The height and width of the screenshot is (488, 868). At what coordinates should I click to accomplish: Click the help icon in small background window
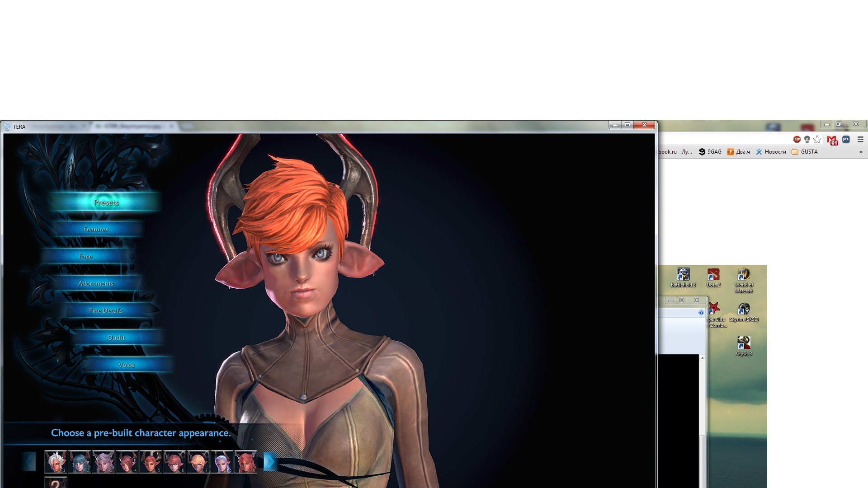[701, 312]
